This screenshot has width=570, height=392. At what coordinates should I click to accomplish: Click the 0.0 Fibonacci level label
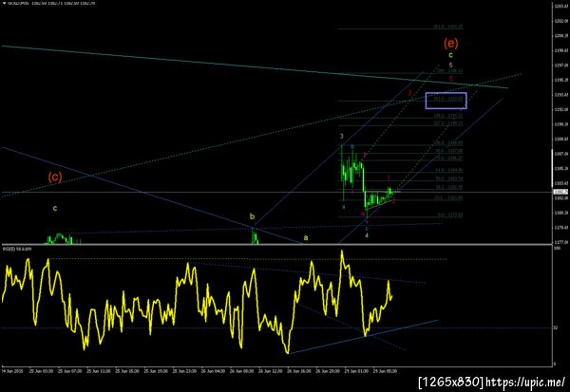pyautogui.click(x=449, y=215)
